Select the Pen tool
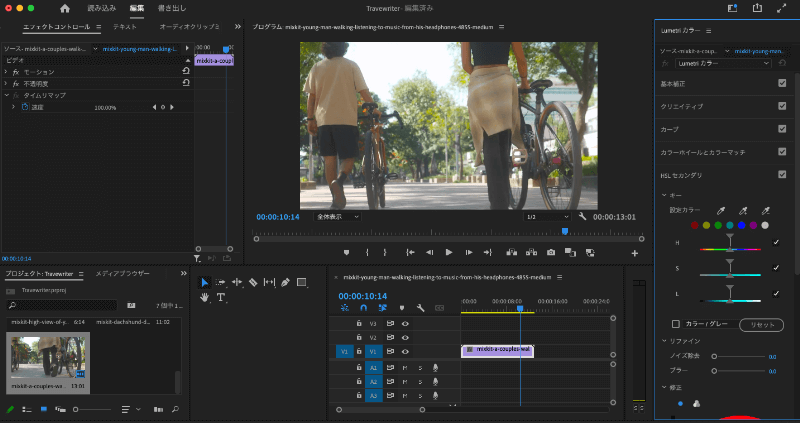This screenshot has height=423, width=800. click(x=285, y=283)
